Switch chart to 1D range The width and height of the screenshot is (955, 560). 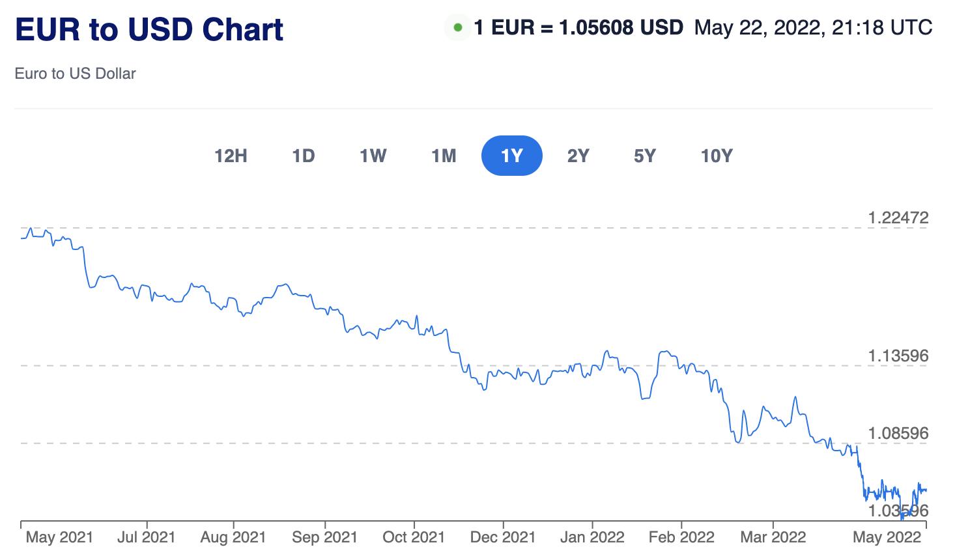point(304,156)
